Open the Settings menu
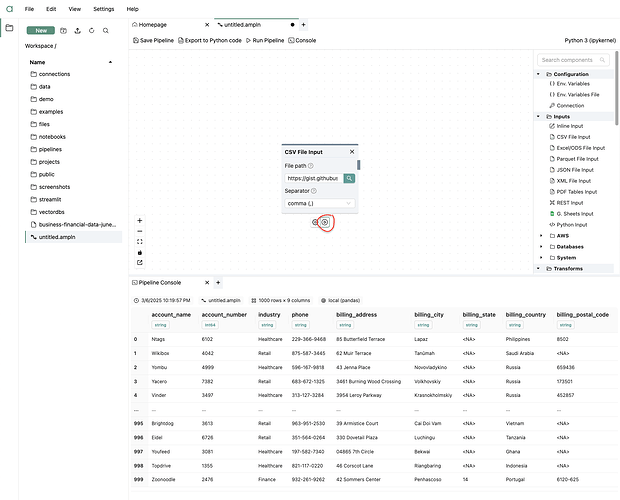Viewport: 620px width, 500px height. (x=104, y=9)
